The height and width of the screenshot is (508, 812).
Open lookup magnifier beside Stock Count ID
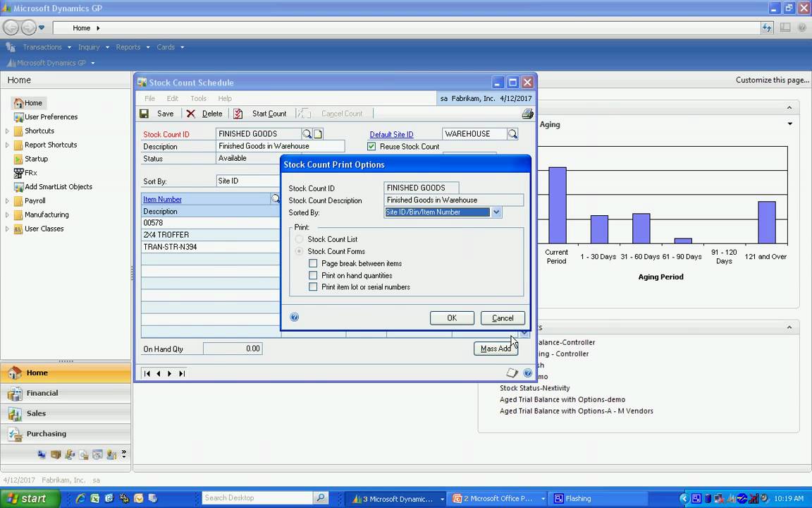tap(307, 134)
